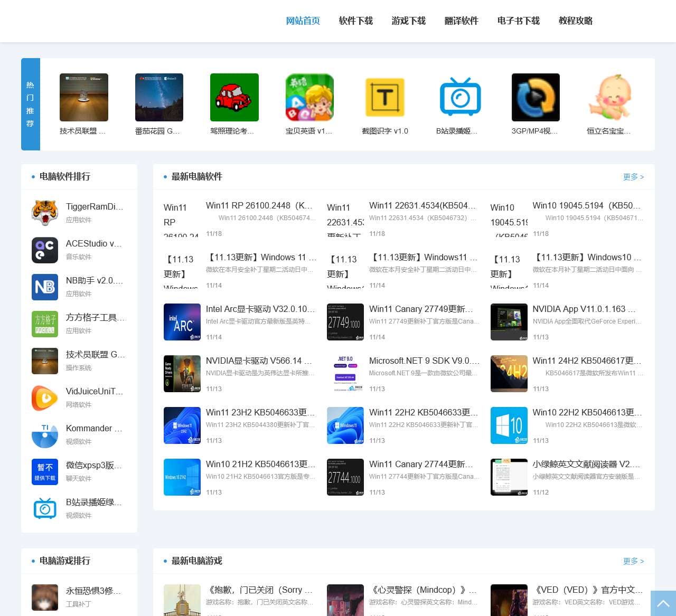Viewport: 676px width, 616px height.
Task: Click 微信xpsp3版 暂不提供下载 icon
Action: pos(45,471)
